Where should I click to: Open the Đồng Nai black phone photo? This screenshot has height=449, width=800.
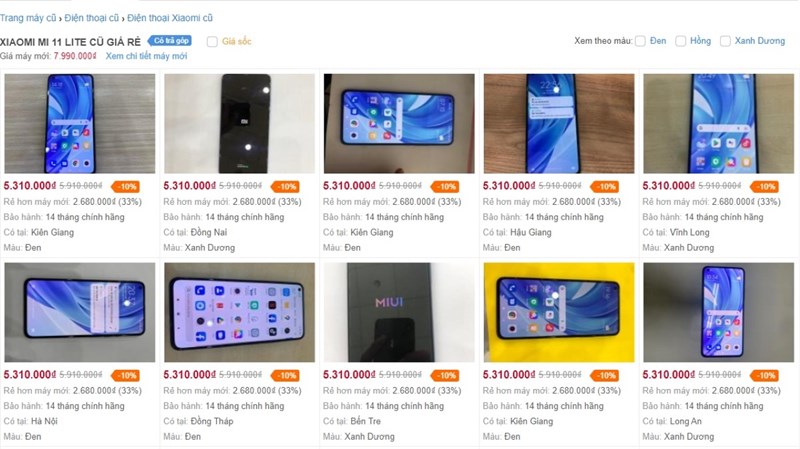point(239,123)
